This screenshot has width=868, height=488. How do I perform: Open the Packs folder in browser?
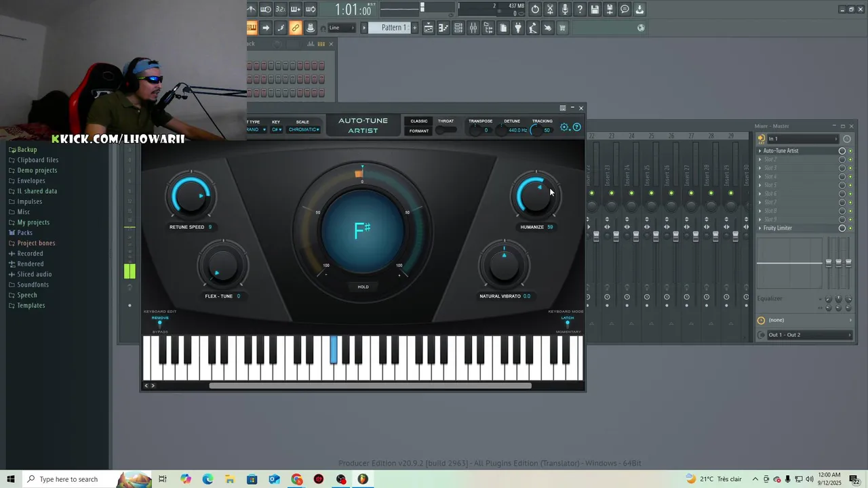point(25,232)
